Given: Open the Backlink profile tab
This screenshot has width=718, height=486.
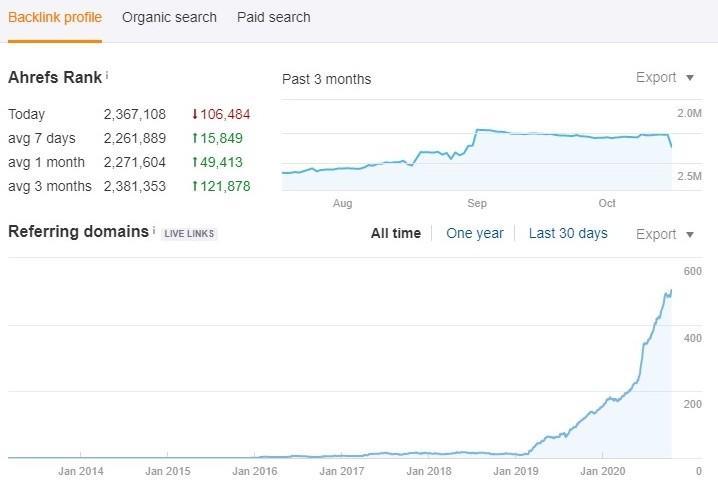Looking at the screenshot, I should coord(55,17).
